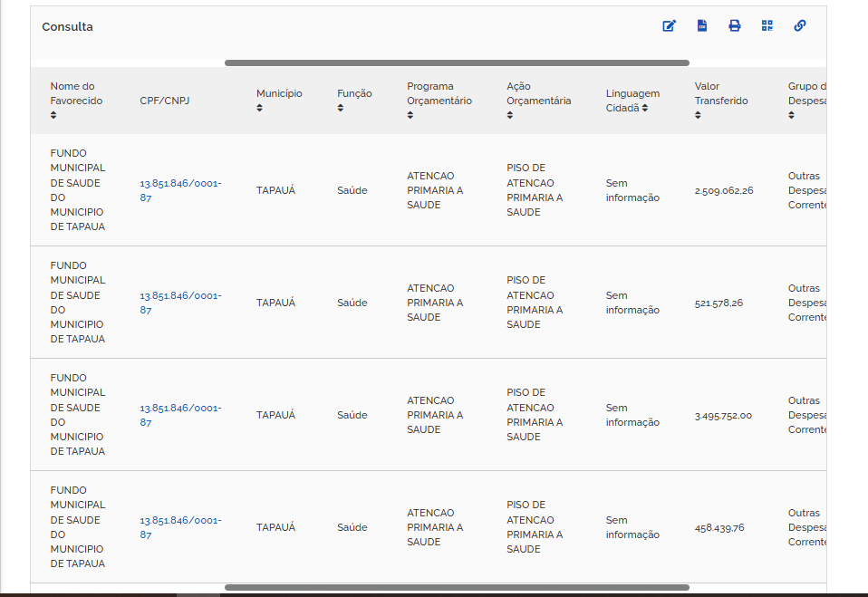Sort the Município column

click(x=260, y=108)
